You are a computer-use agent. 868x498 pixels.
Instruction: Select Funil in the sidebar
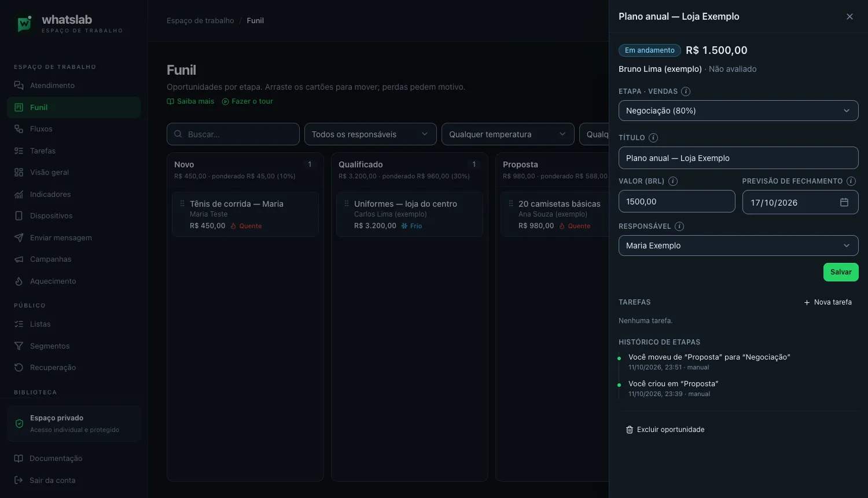[x=73, y=108]
